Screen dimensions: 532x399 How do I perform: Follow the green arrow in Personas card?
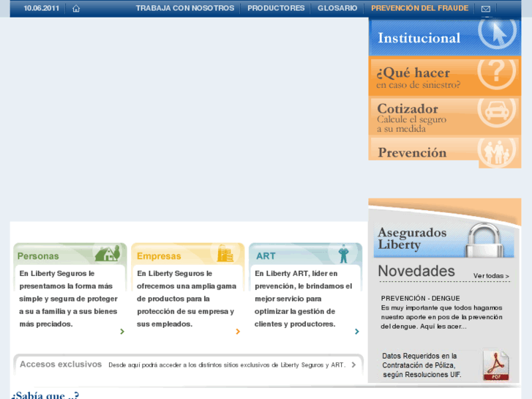122,332
